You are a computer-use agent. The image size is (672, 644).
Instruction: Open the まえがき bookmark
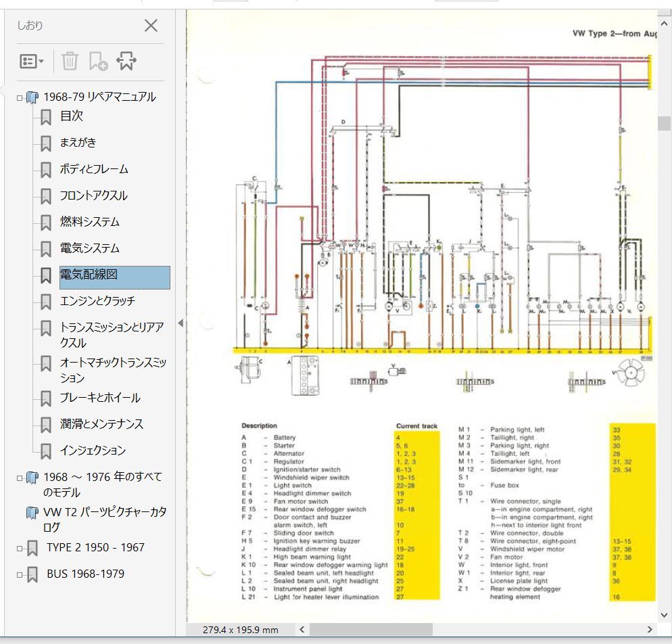pyautogui.click(x=78, y=142)
